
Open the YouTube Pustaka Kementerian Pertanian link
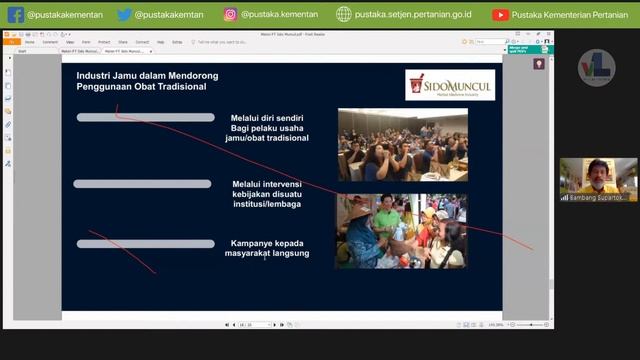(x=560, y=15)
